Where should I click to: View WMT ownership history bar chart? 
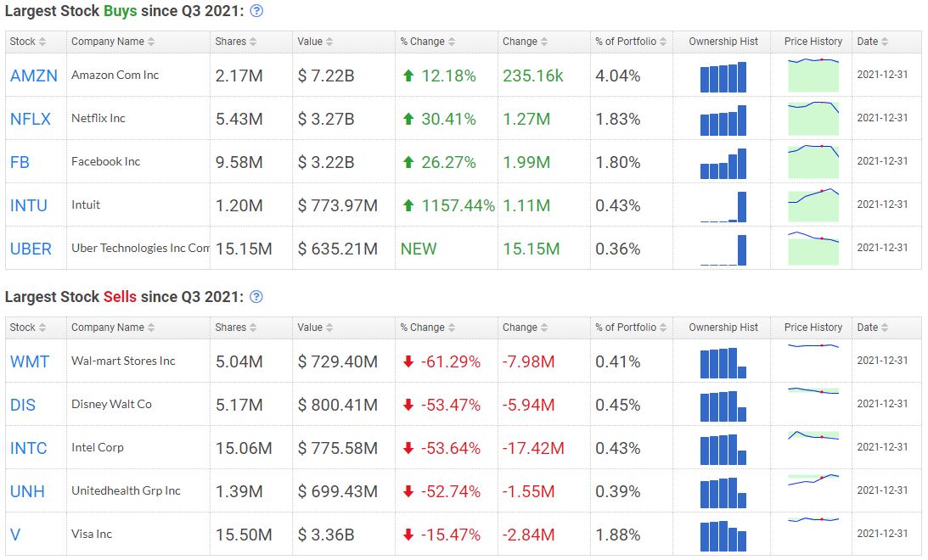pyautogui.click(x=723, y=362)
